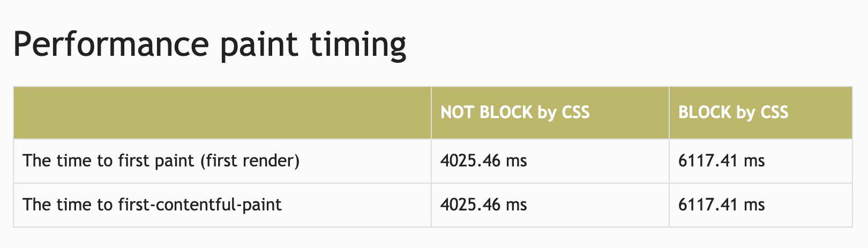The height and width of the screenshot is (248, 868).
Task: Click the word Performance in the heading
Action: coord(110,45)
